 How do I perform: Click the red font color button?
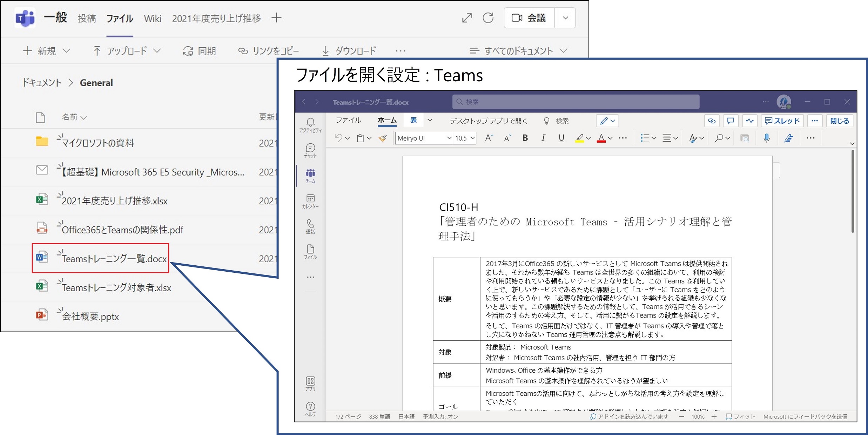point(601,138)
